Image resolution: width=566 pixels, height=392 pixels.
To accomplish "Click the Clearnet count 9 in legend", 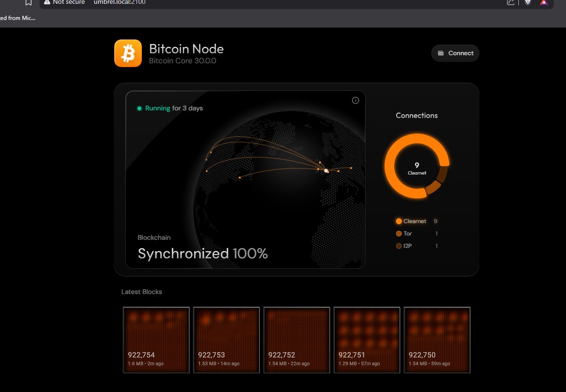I will pyautogui.click(x=435, y=221).
